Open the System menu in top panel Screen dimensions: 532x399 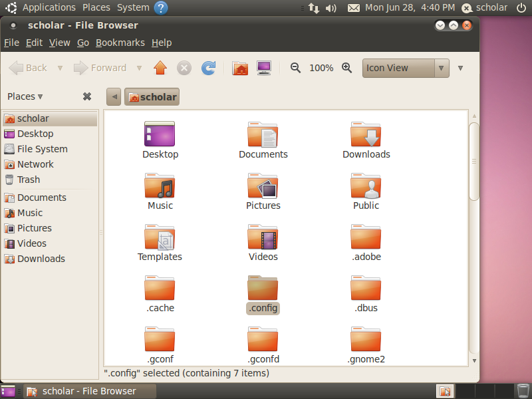pos(133,7)
